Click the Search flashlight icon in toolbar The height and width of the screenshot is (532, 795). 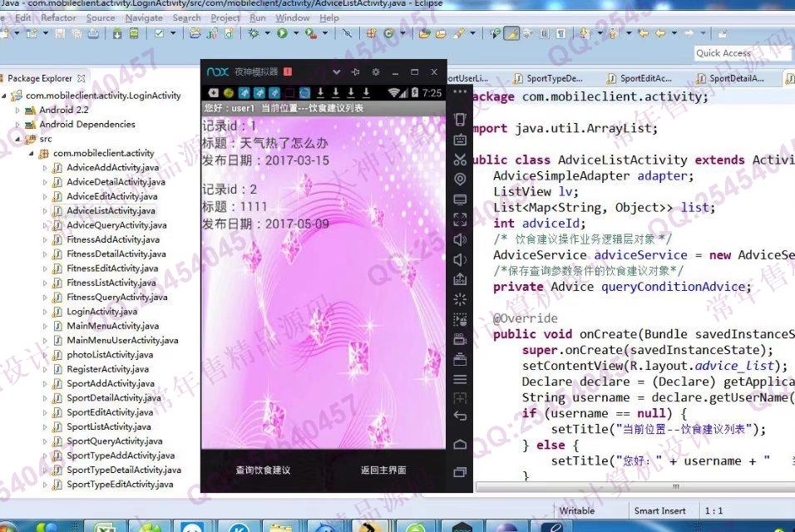click(458, 34)
